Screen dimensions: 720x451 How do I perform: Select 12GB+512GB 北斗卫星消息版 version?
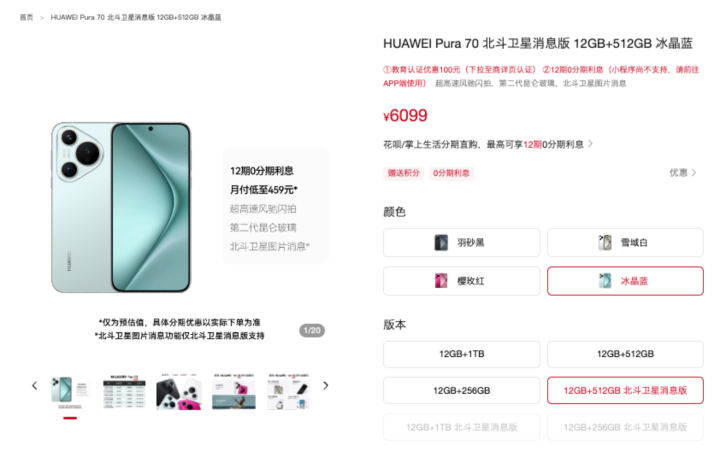(625, 390)
